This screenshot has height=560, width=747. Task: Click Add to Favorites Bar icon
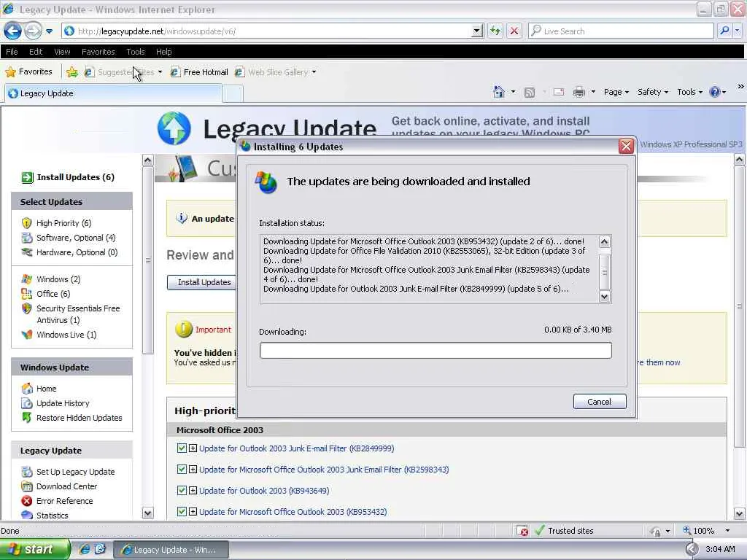[x=72, y=72]
